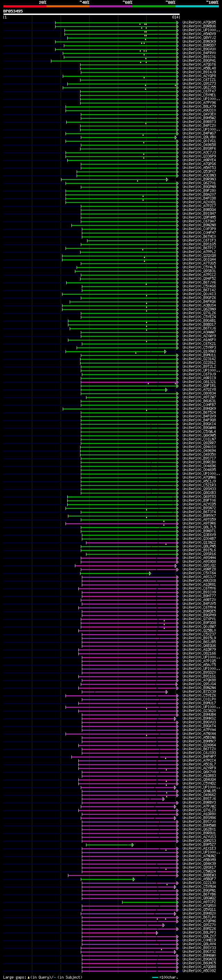Click the short green bar for UniRef100_C5XT64
The height and width of the screenshot is (980, 222).
[116, 573]
